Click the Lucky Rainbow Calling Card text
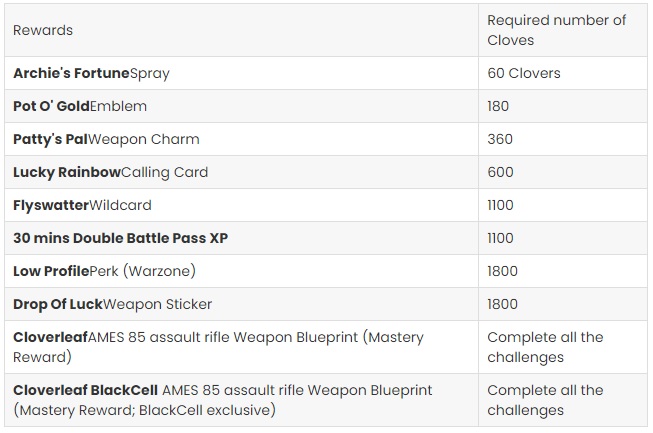Image resolution: width=653 pixels, height=433 pixels. 110,172
